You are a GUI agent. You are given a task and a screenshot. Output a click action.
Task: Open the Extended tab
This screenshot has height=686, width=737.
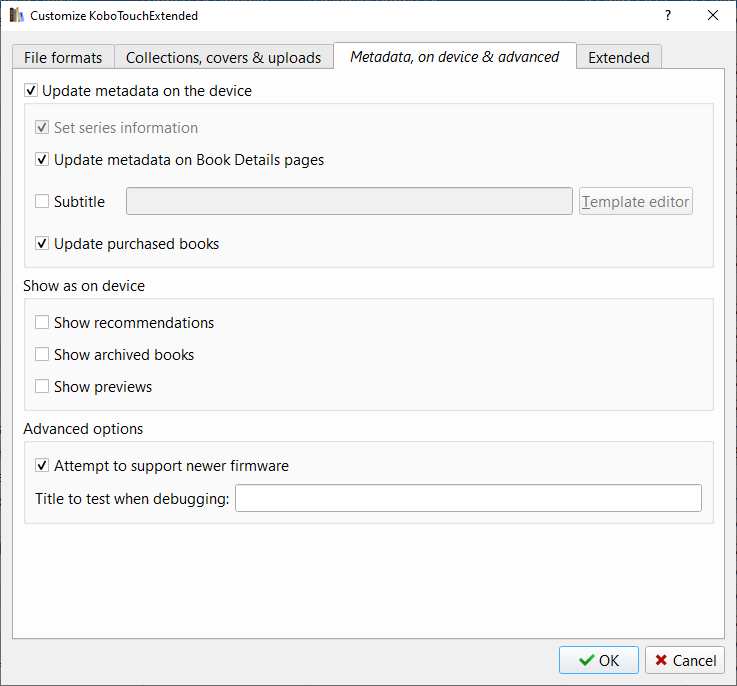618,58
